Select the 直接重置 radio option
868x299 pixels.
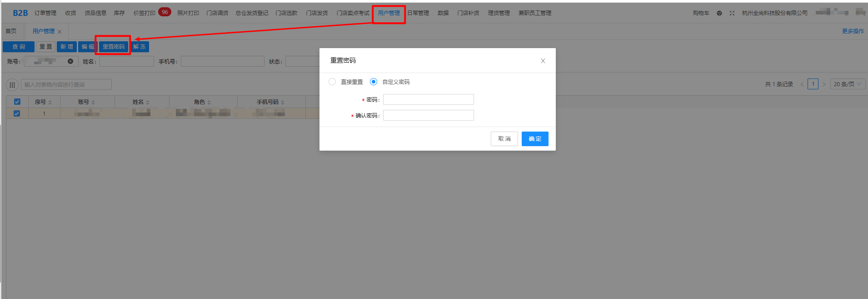coord(332,82)
